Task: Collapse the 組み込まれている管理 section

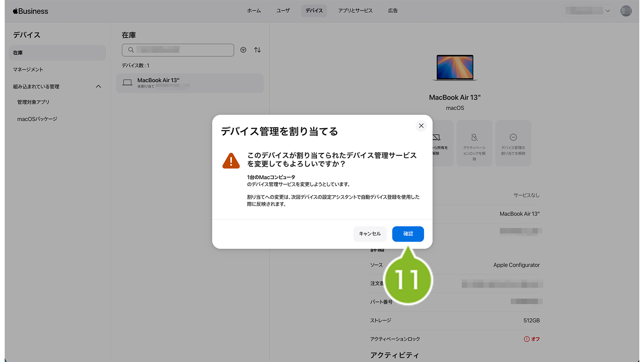Action: [x=98, y=87]
